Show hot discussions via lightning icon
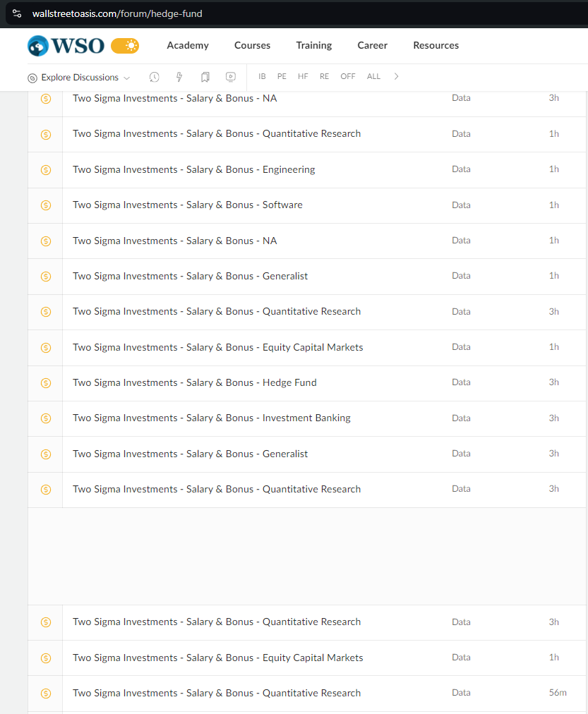This screenshot has width=588, height=714. [179, 77]
